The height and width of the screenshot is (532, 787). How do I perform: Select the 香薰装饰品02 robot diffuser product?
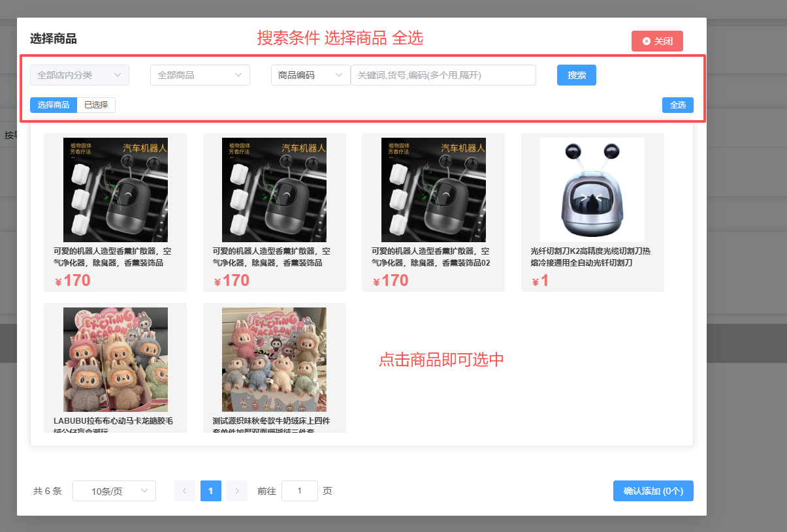433,190
